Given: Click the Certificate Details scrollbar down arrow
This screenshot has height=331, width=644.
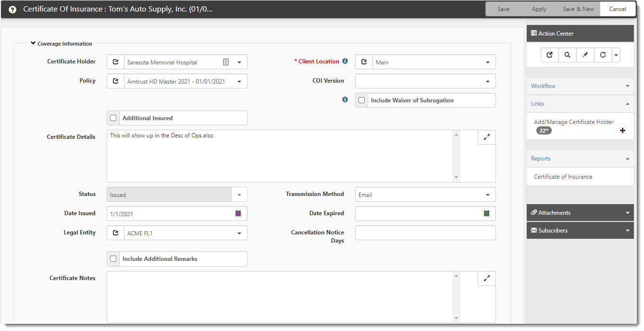Looking at the screenshot, I should click(x=456, y=177).
